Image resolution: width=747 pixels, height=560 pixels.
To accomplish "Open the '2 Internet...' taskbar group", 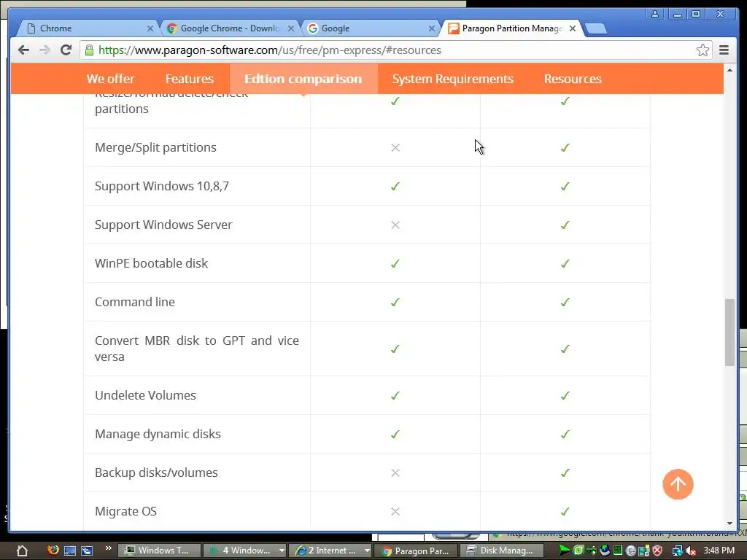I will [x=330, y=551].
